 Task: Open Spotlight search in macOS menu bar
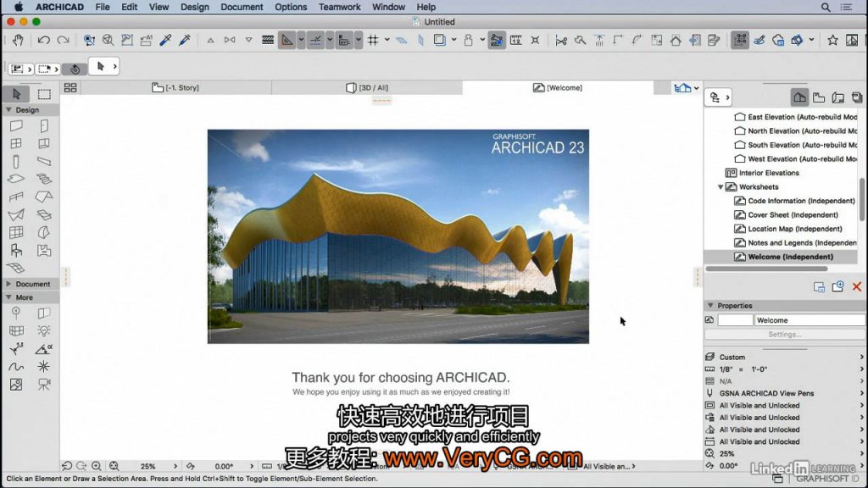826,7
